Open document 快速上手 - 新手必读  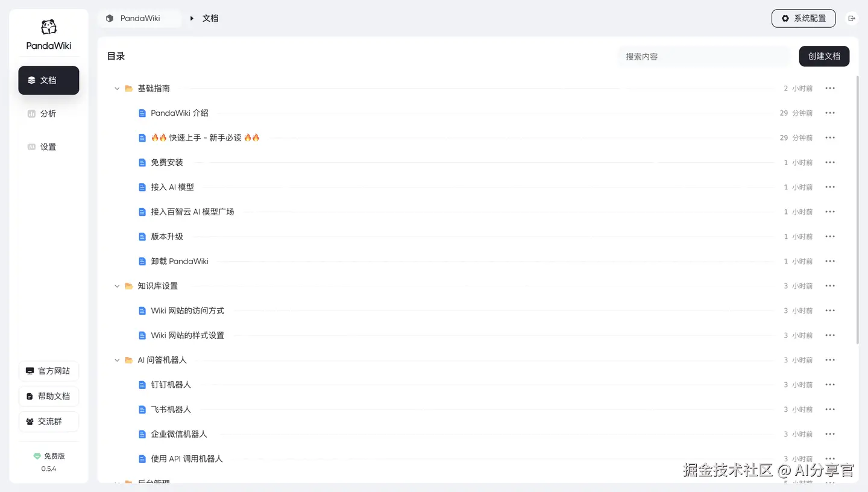(x=206, y=138)
